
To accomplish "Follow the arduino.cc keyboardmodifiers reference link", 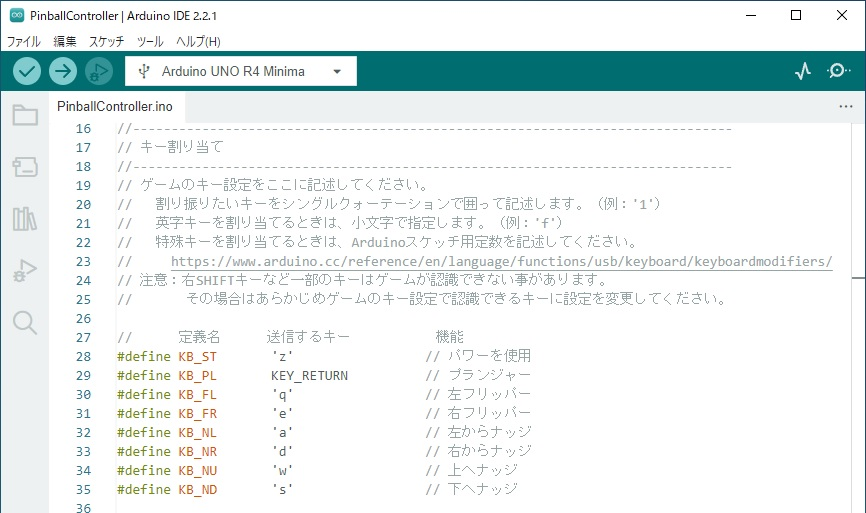I will [x=501, y=261].
